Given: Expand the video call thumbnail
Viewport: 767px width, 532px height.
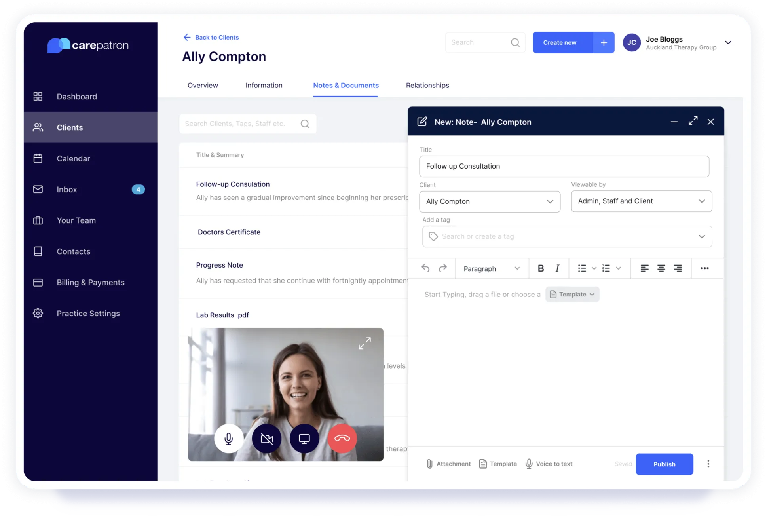Looking at the screenshot, I should [365, 343].
